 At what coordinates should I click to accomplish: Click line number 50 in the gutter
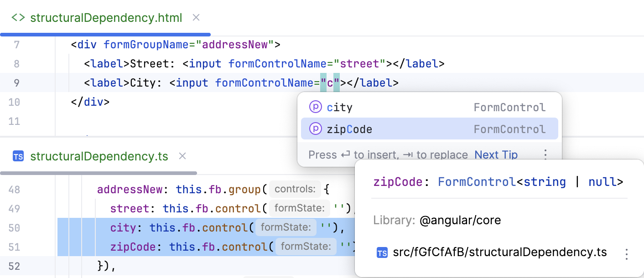pos(14,227)
